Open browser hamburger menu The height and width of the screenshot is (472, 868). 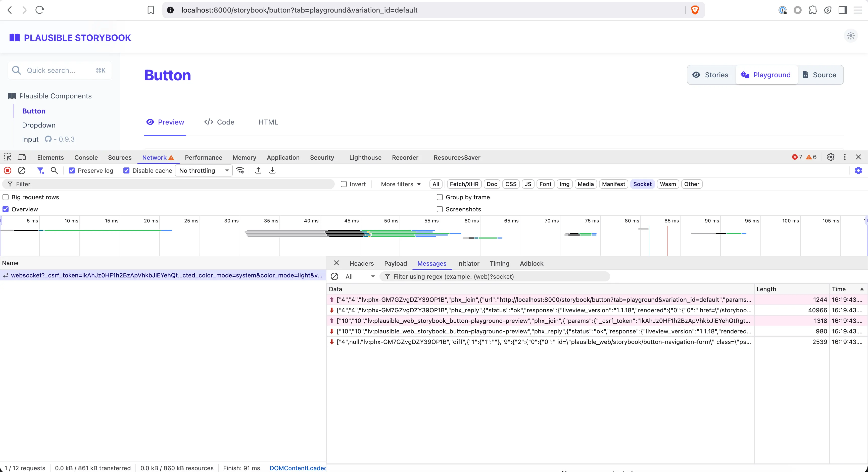858,10
